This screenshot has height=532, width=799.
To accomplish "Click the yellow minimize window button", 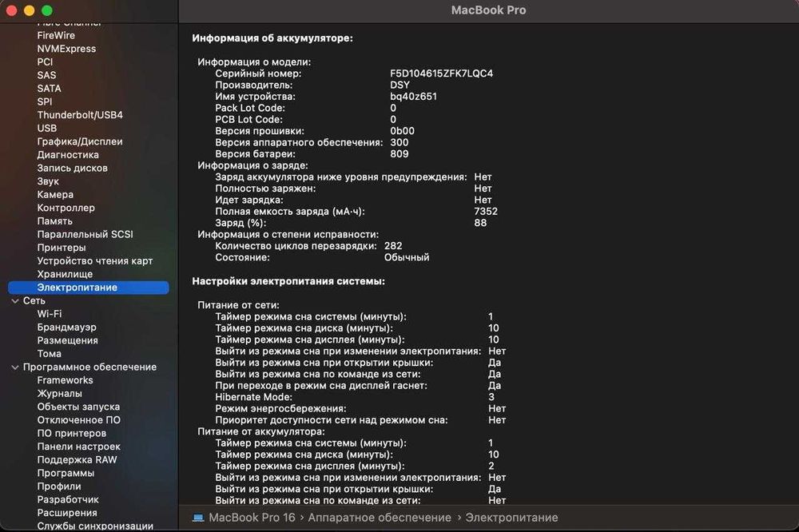I will point(29,10).
